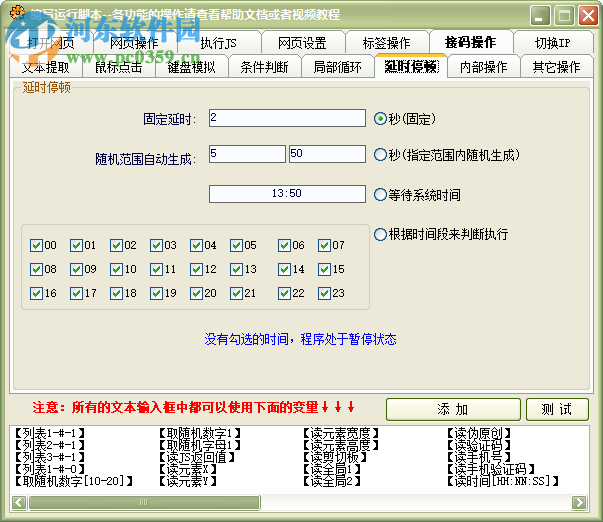The width and height of the screenshot is (603, 522).
Task: Open the 执行JS tab
Action: pyautogui.click(x=218, y=43)
